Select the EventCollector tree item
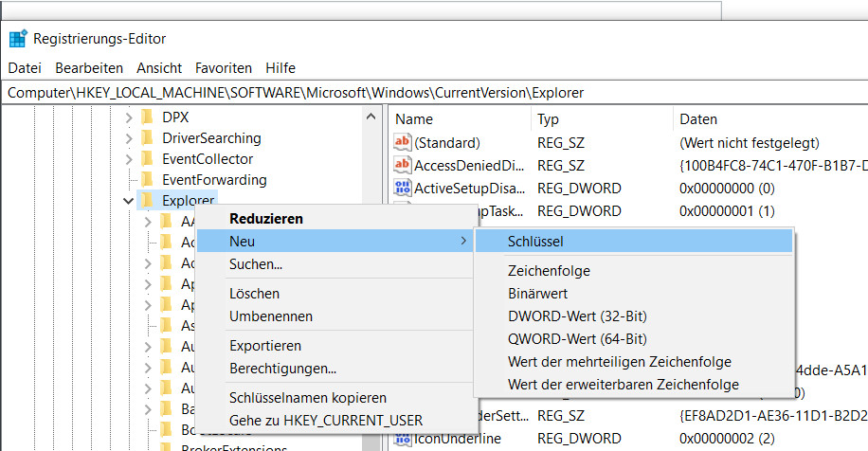This screenshot has width=868, height=451. point(208,159)
